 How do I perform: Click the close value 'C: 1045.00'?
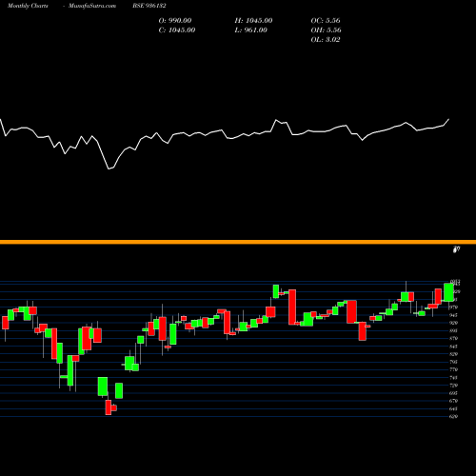point(177,30)
